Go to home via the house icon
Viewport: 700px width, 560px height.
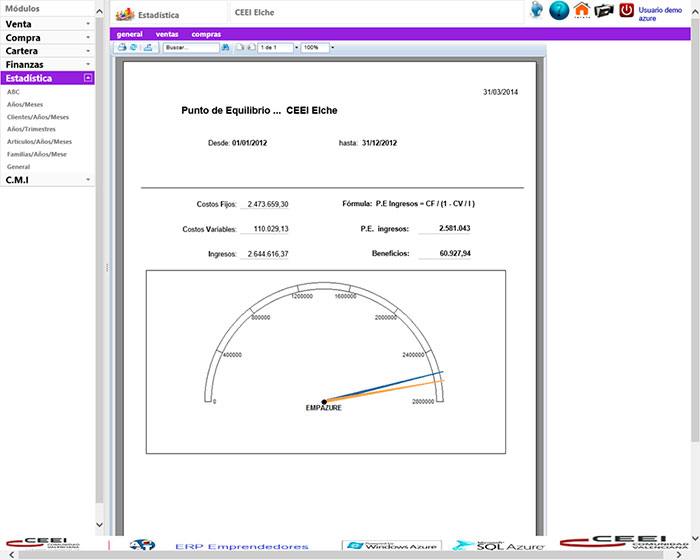581,11
